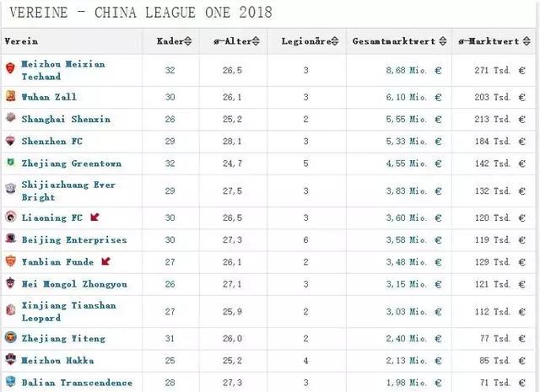Click the Shanghai Shenxin club crest
This screenshot has width=540, height=392.
click(x=10, y=119)
